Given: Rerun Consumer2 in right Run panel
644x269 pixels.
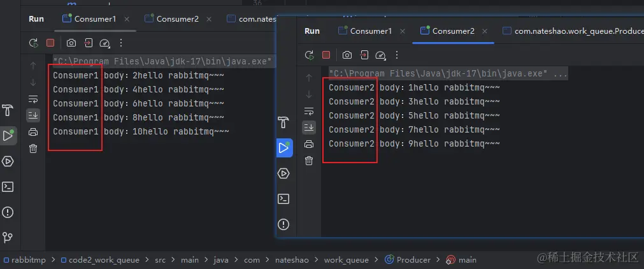Looking at the screenshot, I should (x=310, y=55).
